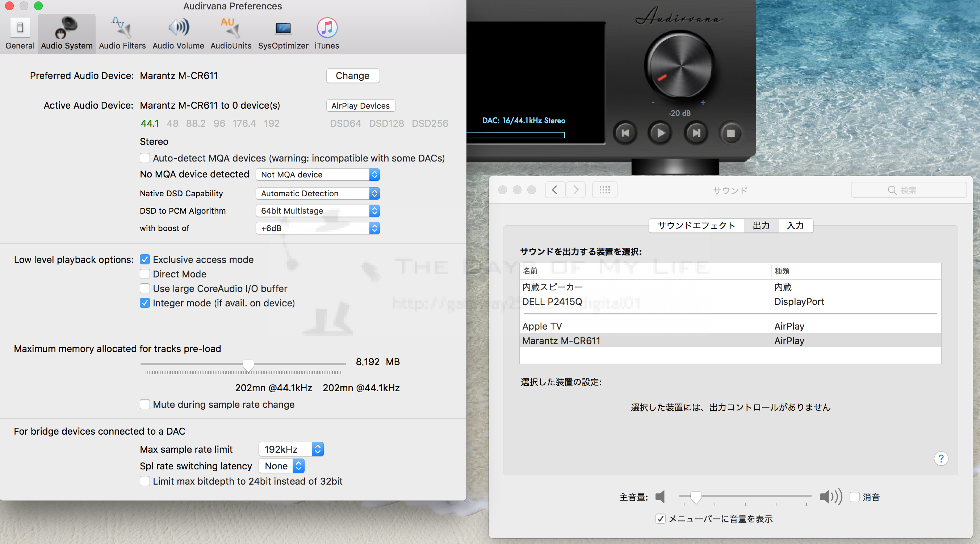The image size is (980, 544).
Task: Open the DSD to PCM Algorithm dropdown
Action: pyautogui.click(x=318, y=211)
